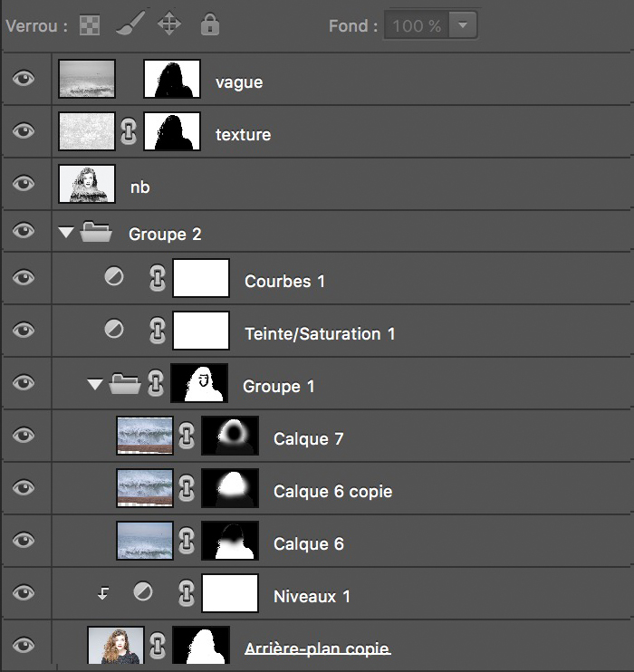Hide the Teinte/Saturation 1 layer
The height and width of the screenshot is (672, 634).
pos(24,331)
